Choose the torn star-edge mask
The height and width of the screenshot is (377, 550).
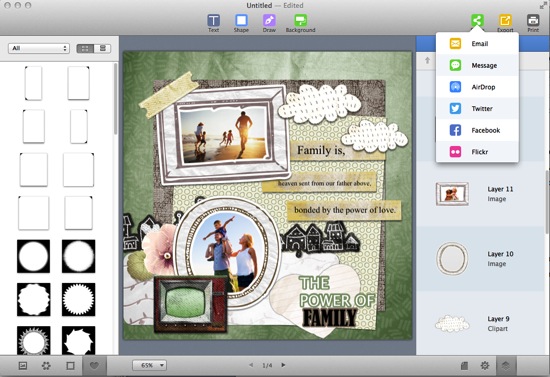pos(78,341)
